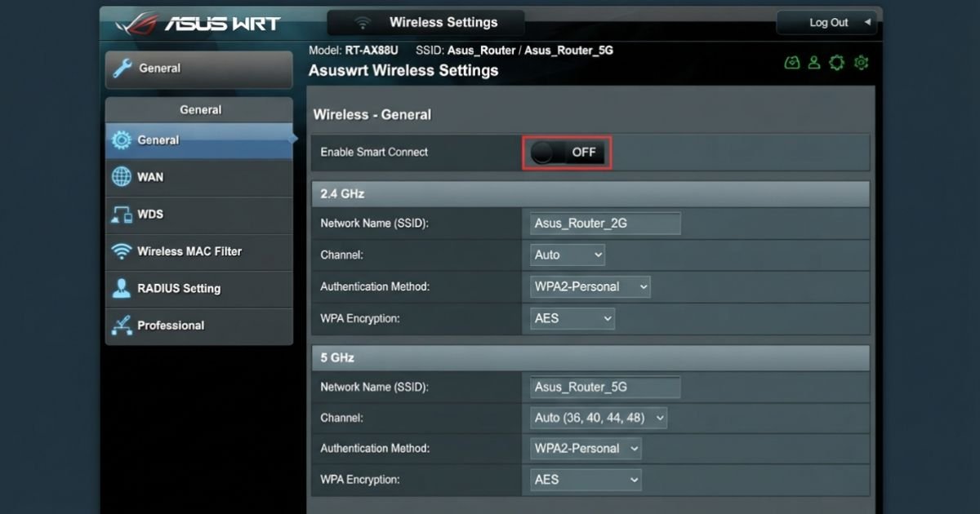Select the Wireless Settings top tab
Viewport: 980px width, 514px height.
pos(426,23)
